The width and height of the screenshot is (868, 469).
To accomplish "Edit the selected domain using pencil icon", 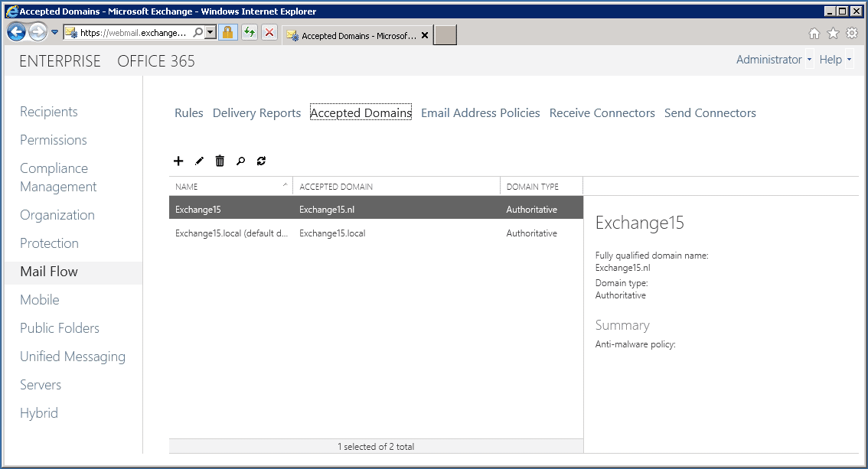I will [x=199, y=161].
